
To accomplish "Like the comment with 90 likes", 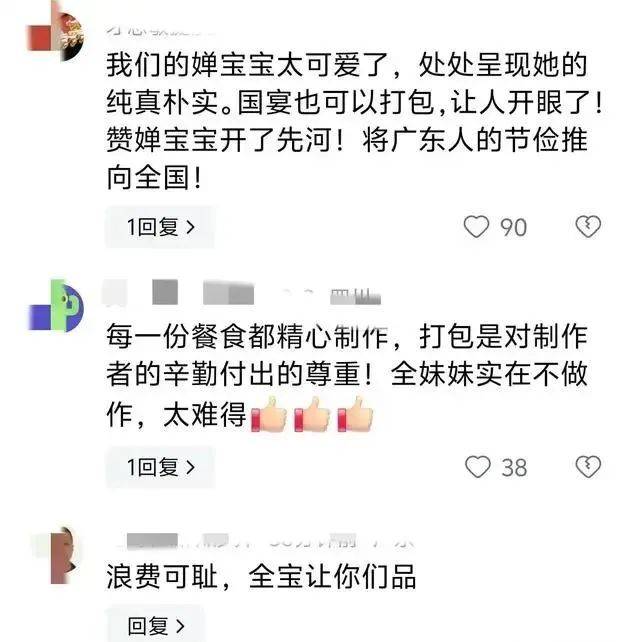I will 476,226.
